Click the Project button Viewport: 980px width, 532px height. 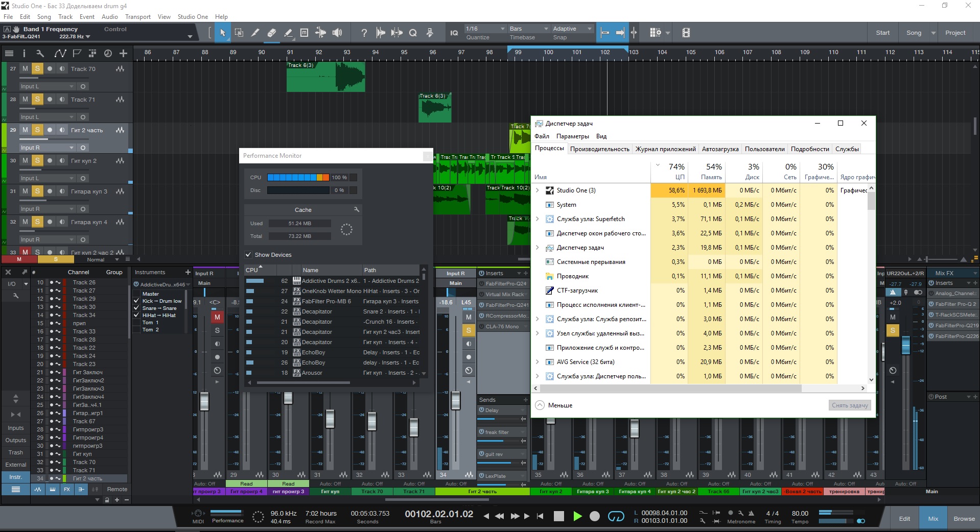click(955, 33)
